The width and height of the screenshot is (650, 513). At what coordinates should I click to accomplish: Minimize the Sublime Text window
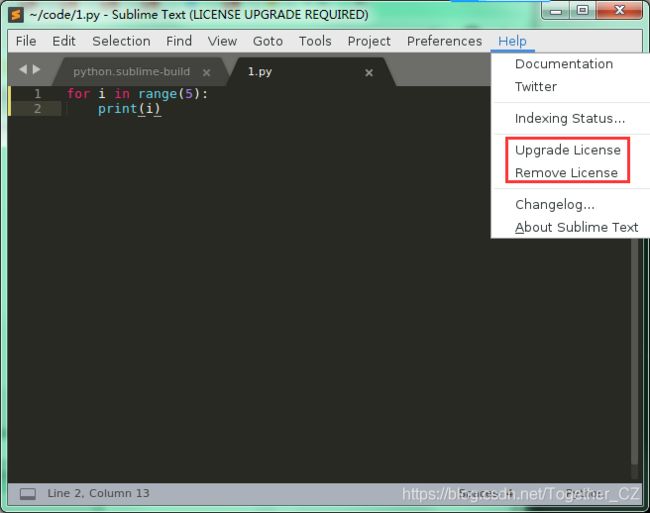(556, 10)
